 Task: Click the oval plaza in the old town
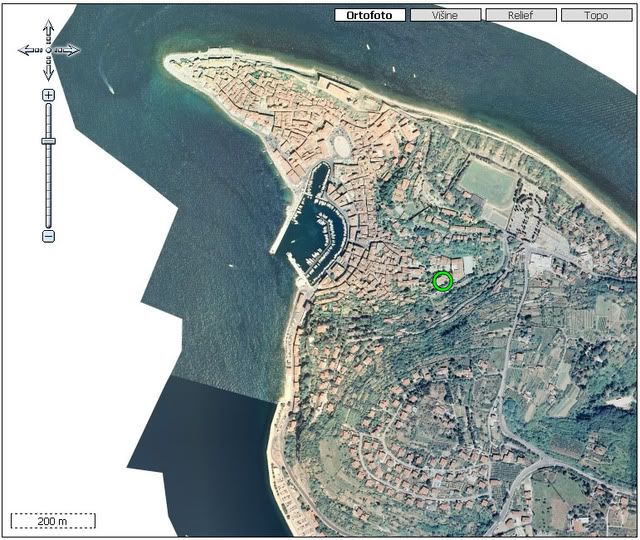click(x=342, y=146)
